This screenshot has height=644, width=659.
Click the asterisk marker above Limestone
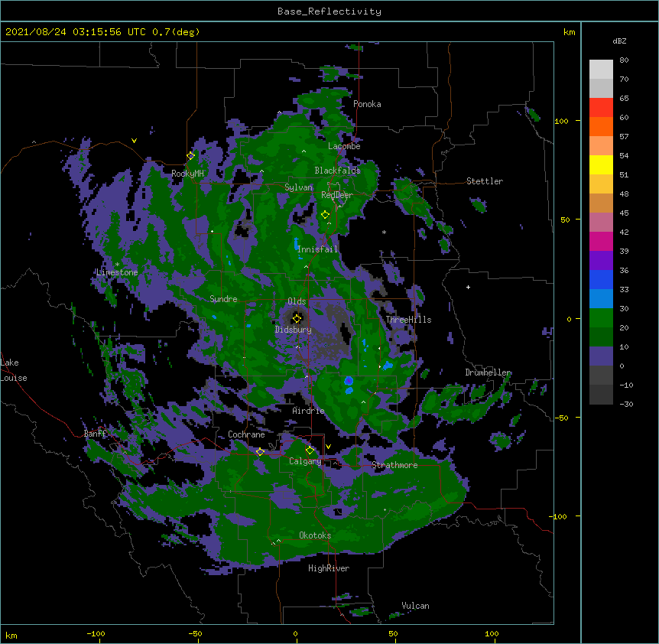(117, 265)
